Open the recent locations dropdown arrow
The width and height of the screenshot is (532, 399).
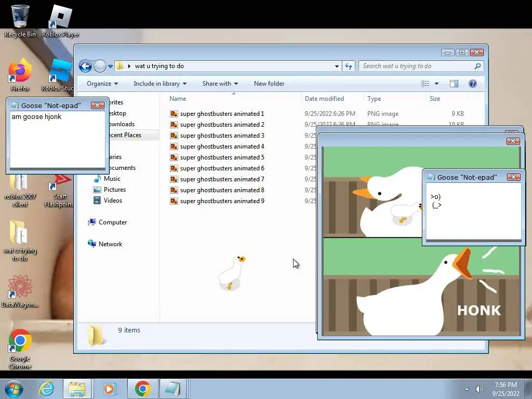coord(110,66)
